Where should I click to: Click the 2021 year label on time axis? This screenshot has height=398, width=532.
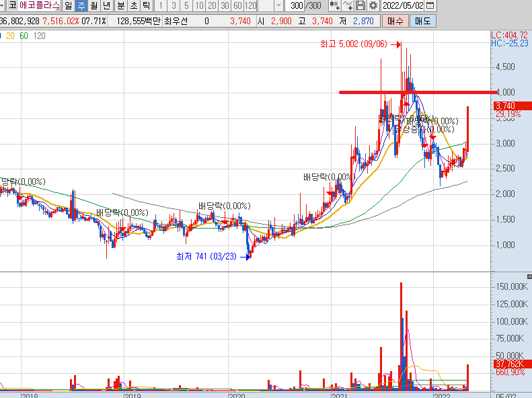coord(339,395)
